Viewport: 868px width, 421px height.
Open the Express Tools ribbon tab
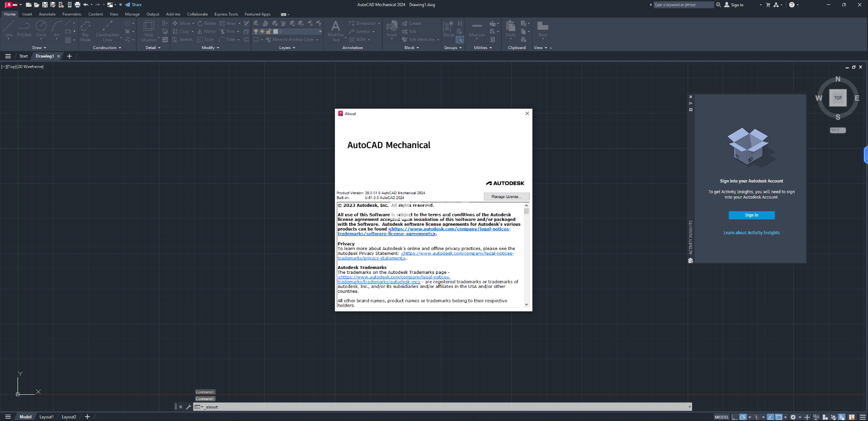[x=226, y=14]
